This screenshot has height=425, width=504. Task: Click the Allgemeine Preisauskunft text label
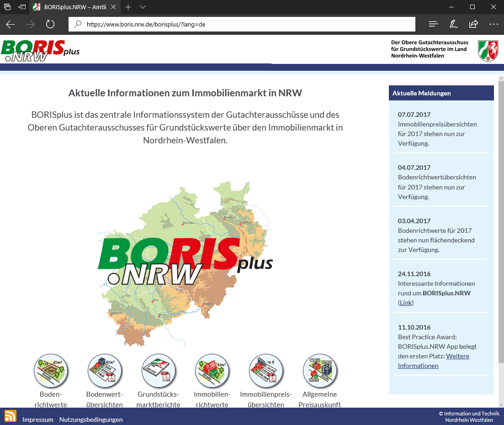(320, 399)
